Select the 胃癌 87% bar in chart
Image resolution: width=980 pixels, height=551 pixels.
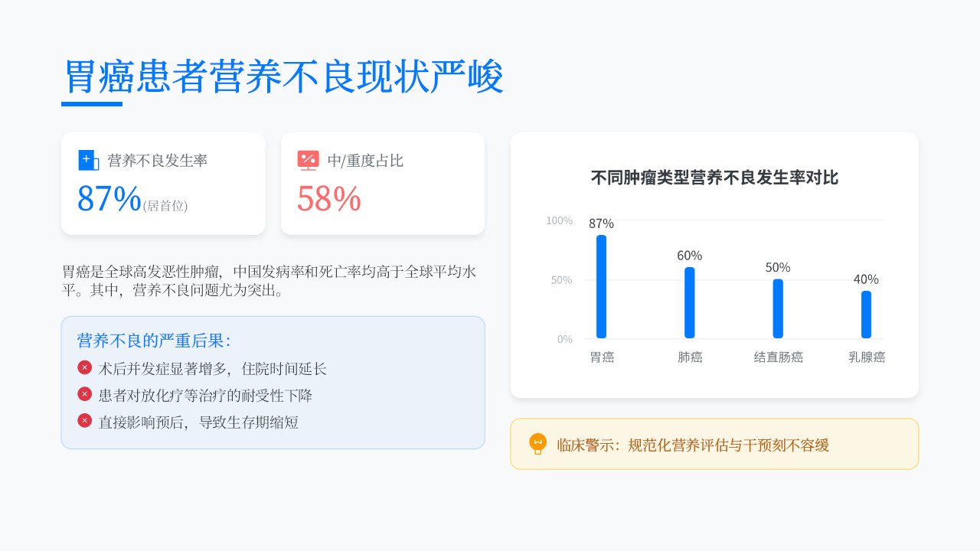point(601,286)
